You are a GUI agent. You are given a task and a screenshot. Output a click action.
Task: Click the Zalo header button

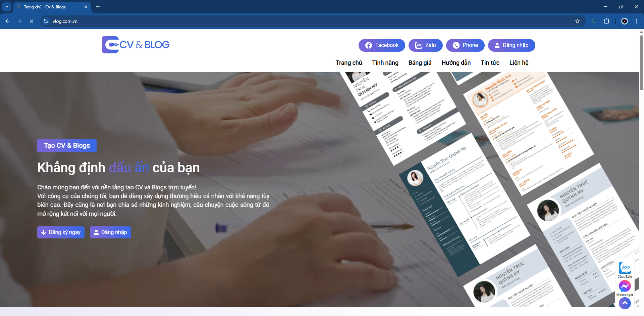coord(425,45)
